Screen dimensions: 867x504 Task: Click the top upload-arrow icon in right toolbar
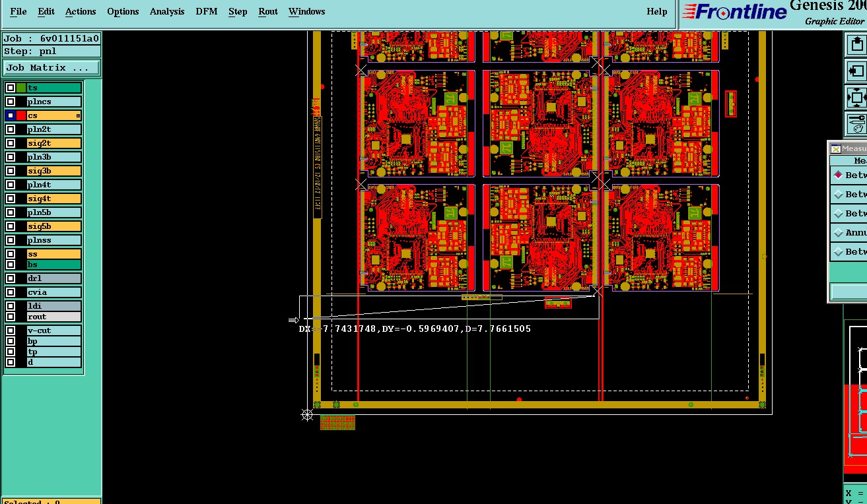[x=856, y=45]
